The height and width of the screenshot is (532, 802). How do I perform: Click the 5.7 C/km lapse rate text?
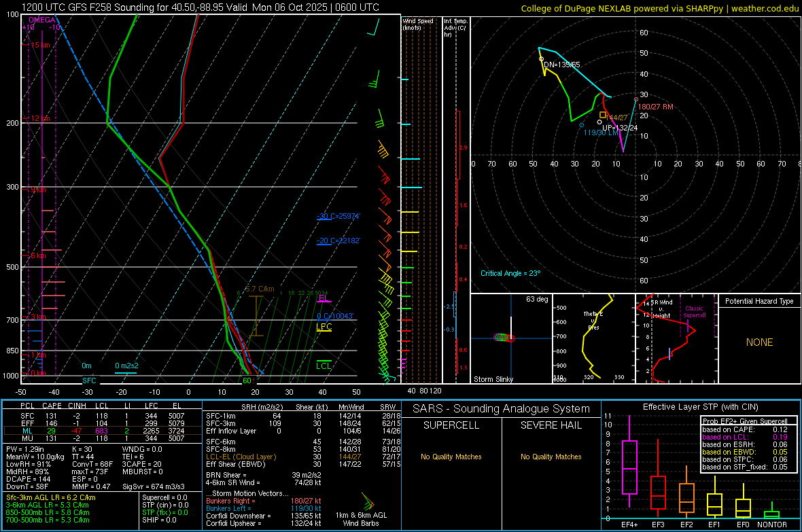coord(260,289)
